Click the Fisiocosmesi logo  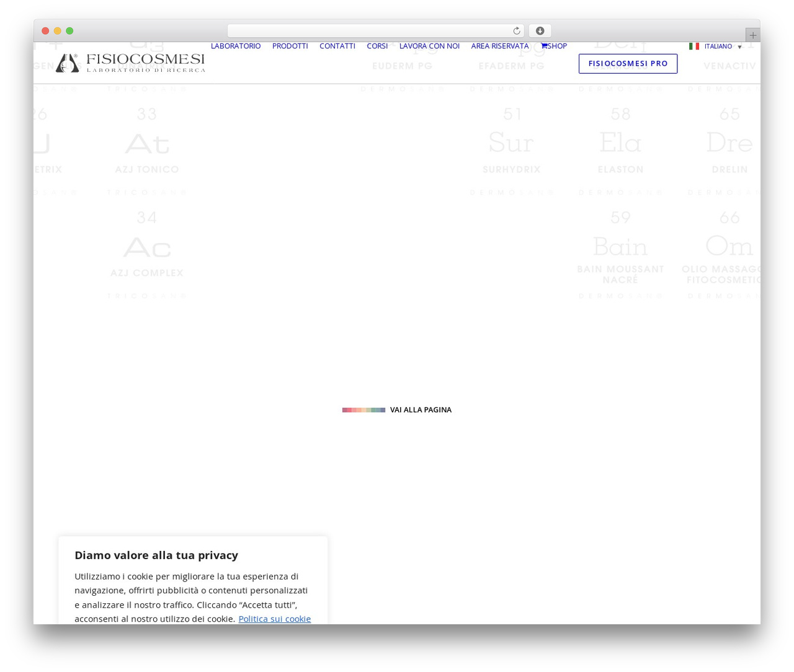pos(130,63)
